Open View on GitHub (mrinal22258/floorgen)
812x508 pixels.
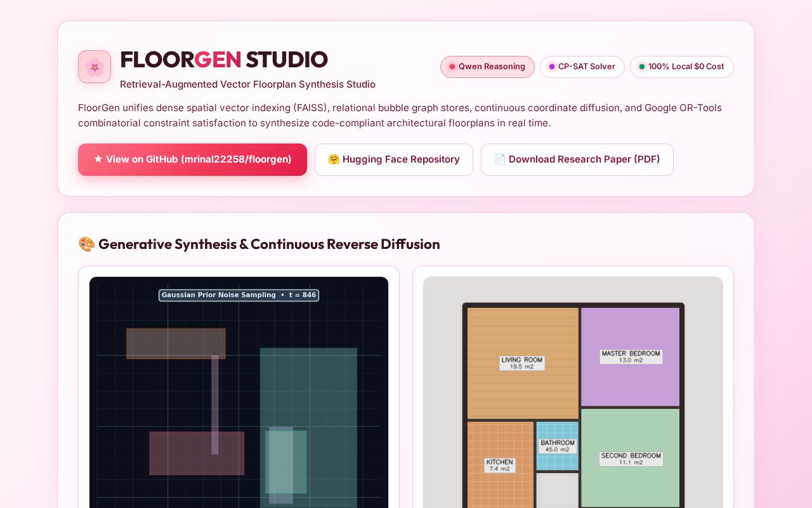192,159
